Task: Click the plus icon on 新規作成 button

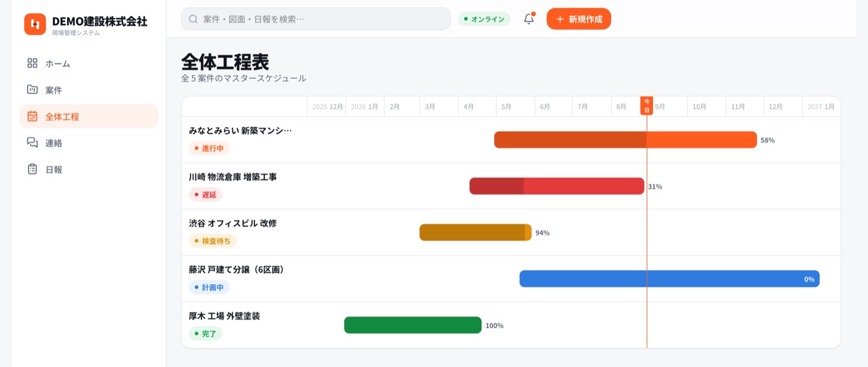Action: coord(560,19)
